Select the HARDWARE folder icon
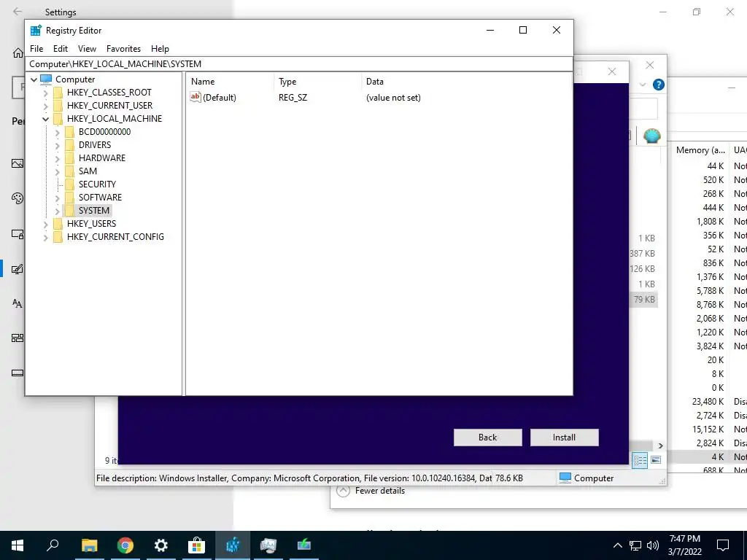The height and width of the screenshot is (560, 747). point(69,158)
